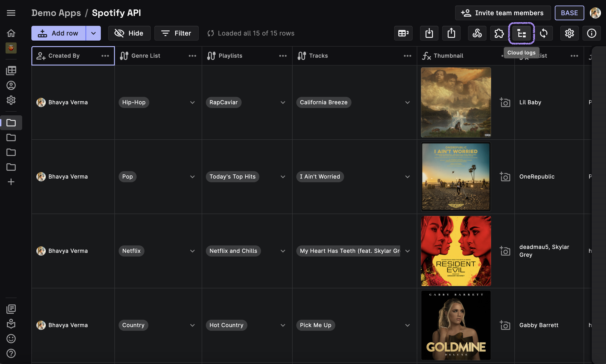
Task: Click the Resident Evil album thumbnail
Action: click(456, 251)
